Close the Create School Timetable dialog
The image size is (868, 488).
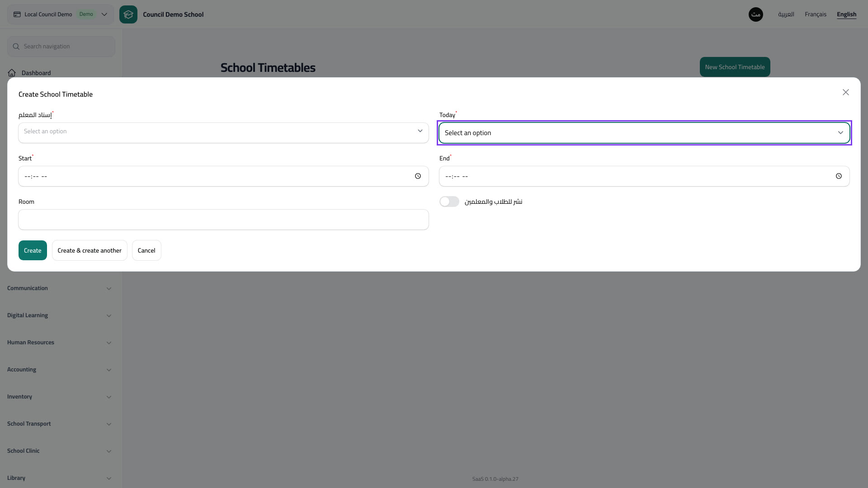click(x=846, y=92)
